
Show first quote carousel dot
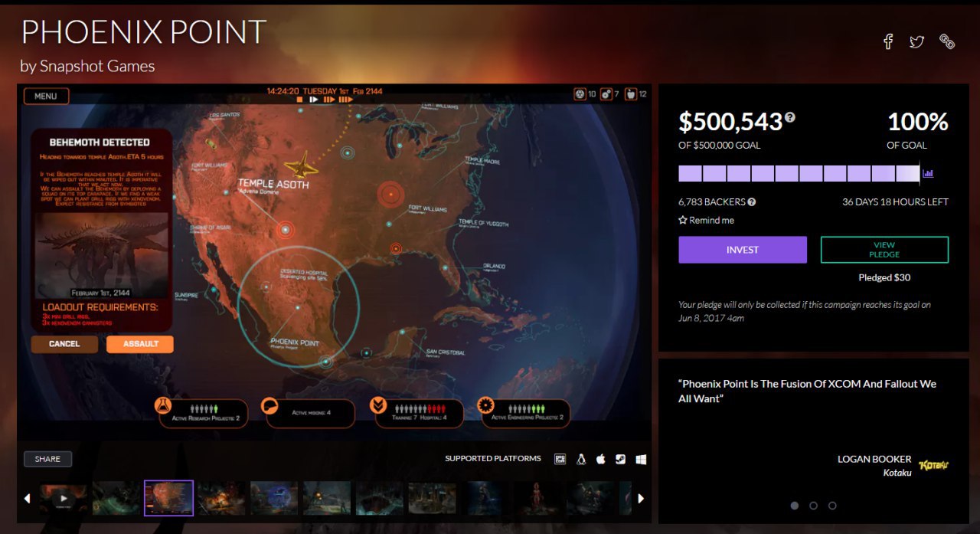(794, 506)
